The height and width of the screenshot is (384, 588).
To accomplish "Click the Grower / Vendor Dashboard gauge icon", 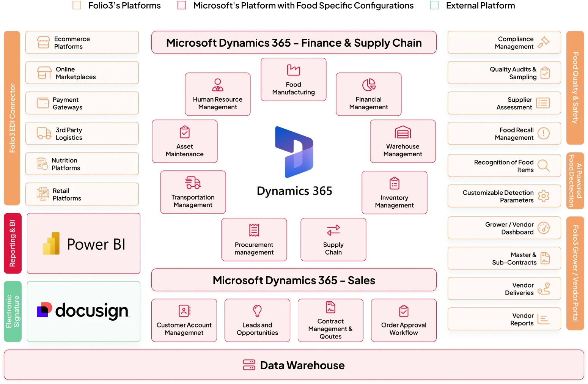I will pyautogui.click(x=544, y=228).
